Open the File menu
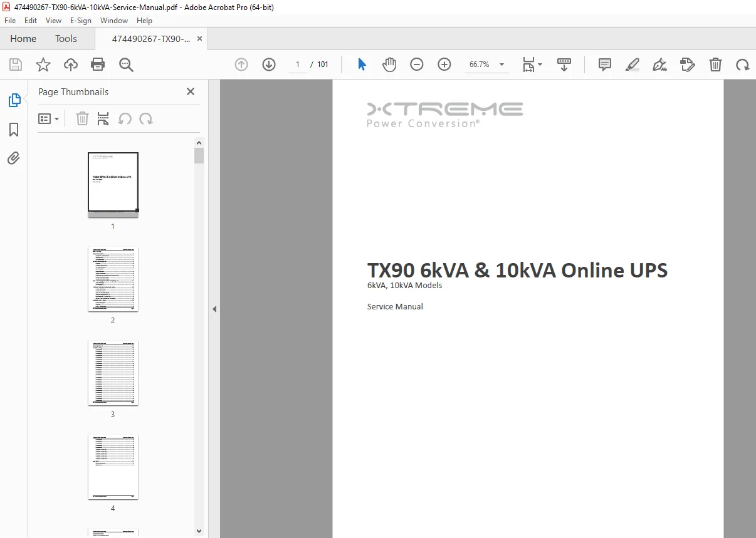This screenshot has width=756, height=538. [10, 21]
